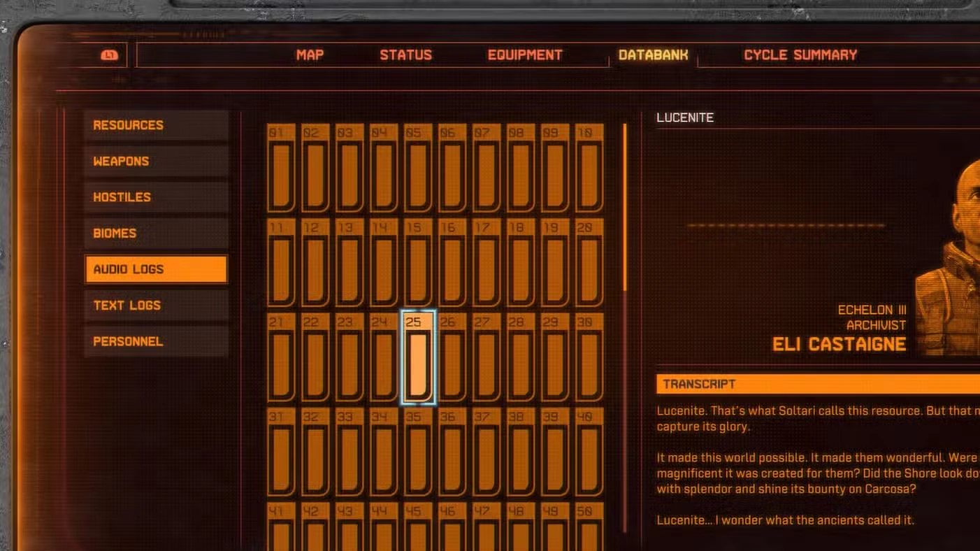The image size is (980, 551).
Task: Click highlighted audio log cartridge 25
Action: pyautogui.click(x=418, y=357)
